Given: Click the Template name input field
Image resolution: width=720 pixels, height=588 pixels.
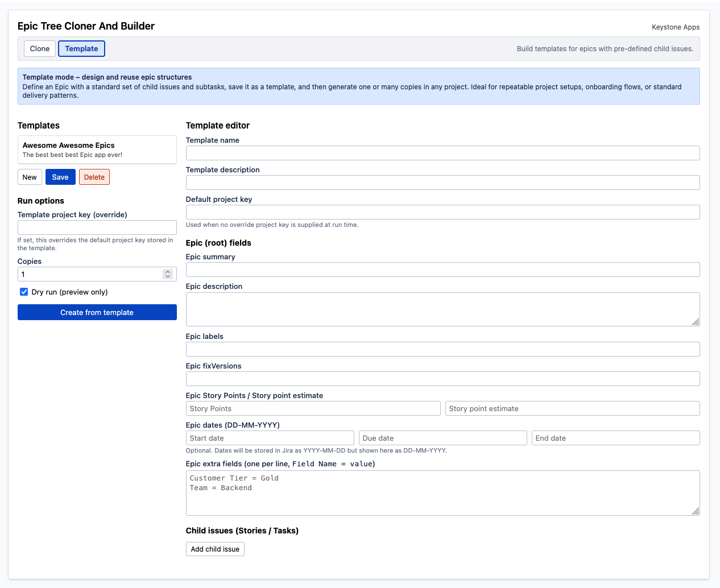Looking at the screenshot, I should point(443,153).
